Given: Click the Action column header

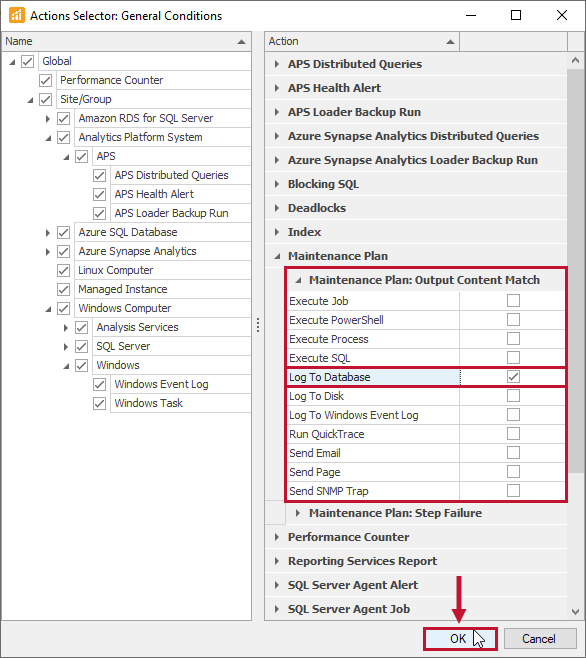Looking at the screenshot, I should click(x=362, y=42).
